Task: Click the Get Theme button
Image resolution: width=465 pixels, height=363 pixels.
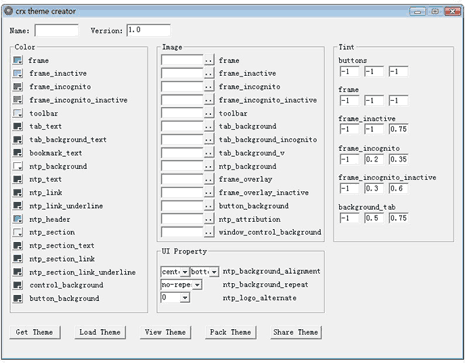Action: (x=35, y=332)
